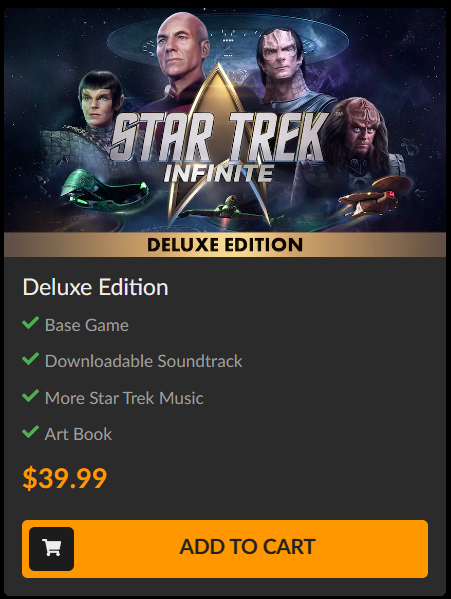Click the Art Book feature text

pyautogui.click(x=78, y=434)
